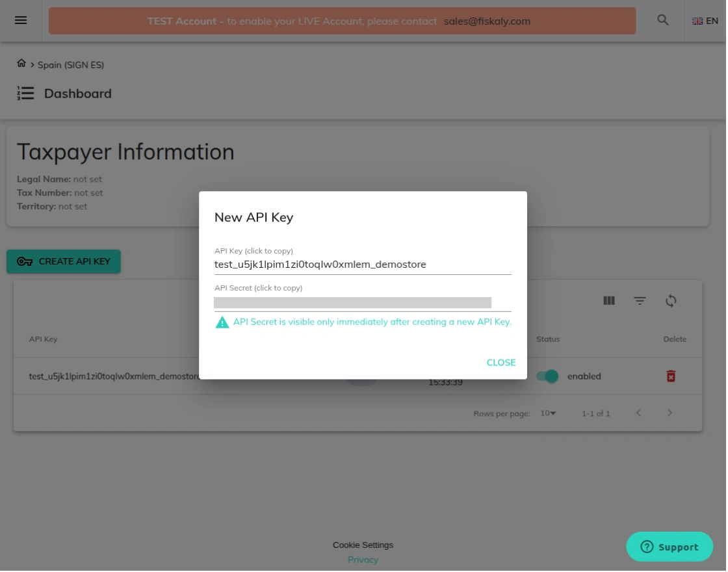Open the table columns icon
The width and height of the screenshot is (728, 572).
610,302
